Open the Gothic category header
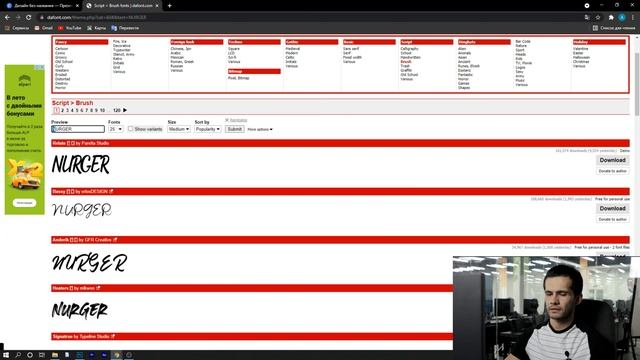 [311, 42]
